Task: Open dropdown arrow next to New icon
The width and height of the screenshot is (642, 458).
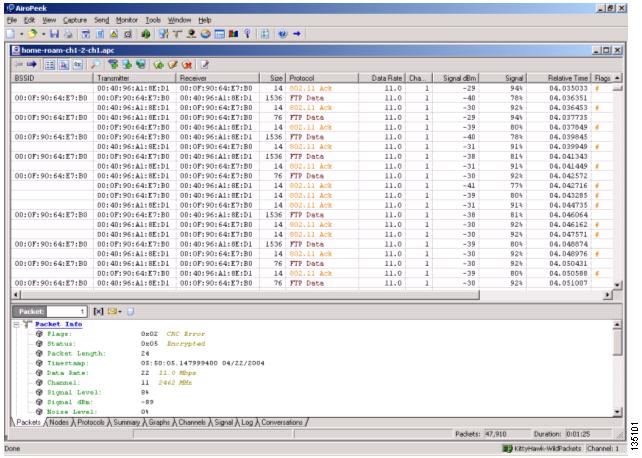Action: (x=21, y=34)
